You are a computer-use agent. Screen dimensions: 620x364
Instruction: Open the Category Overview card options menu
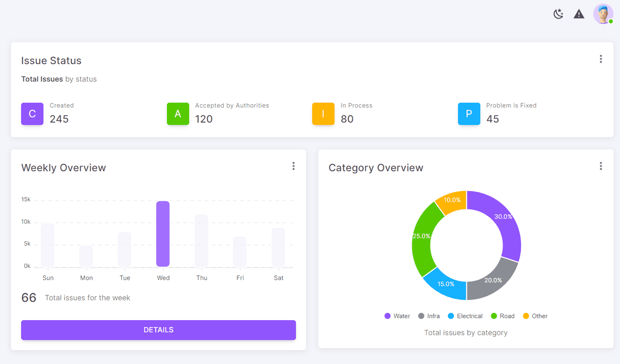(x=601, y=166)
